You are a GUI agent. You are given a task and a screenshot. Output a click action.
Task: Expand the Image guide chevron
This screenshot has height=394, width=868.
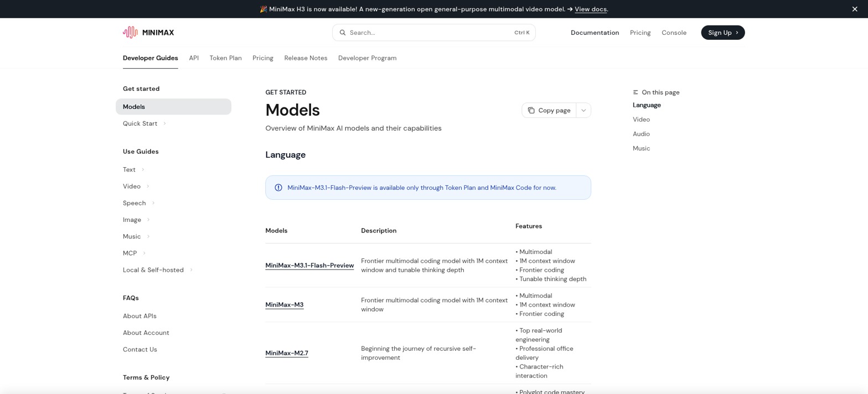tap(148, 220)
